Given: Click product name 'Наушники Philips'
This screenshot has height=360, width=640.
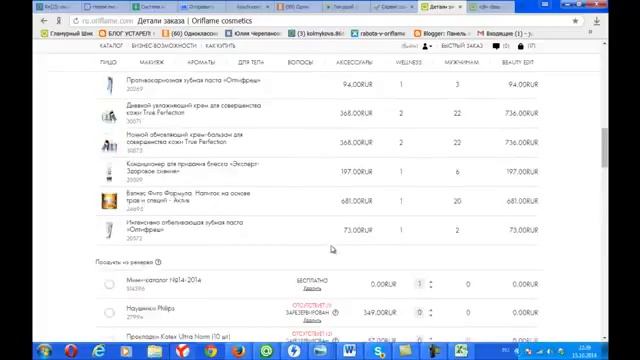Looking at the screenshot, I should 150,309.
